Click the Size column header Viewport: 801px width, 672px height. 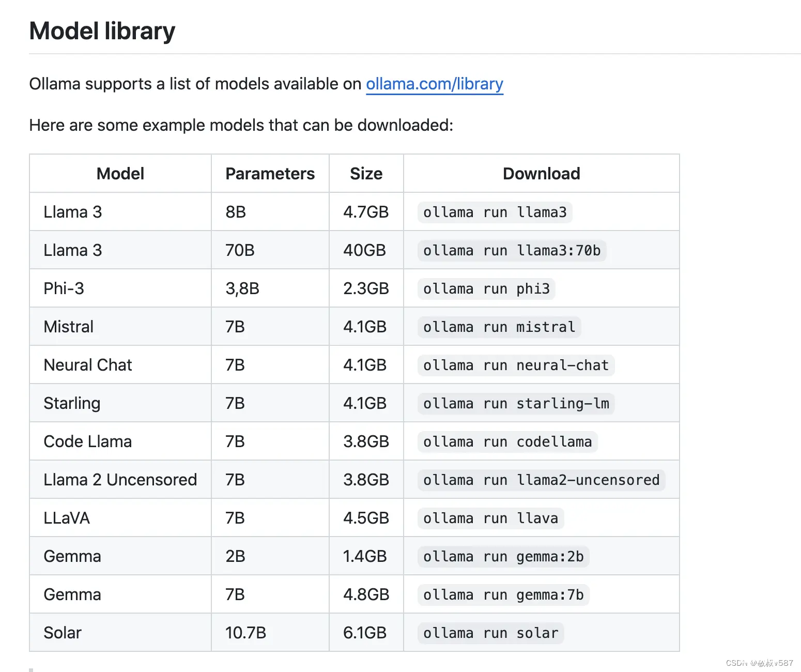[366, 174]
